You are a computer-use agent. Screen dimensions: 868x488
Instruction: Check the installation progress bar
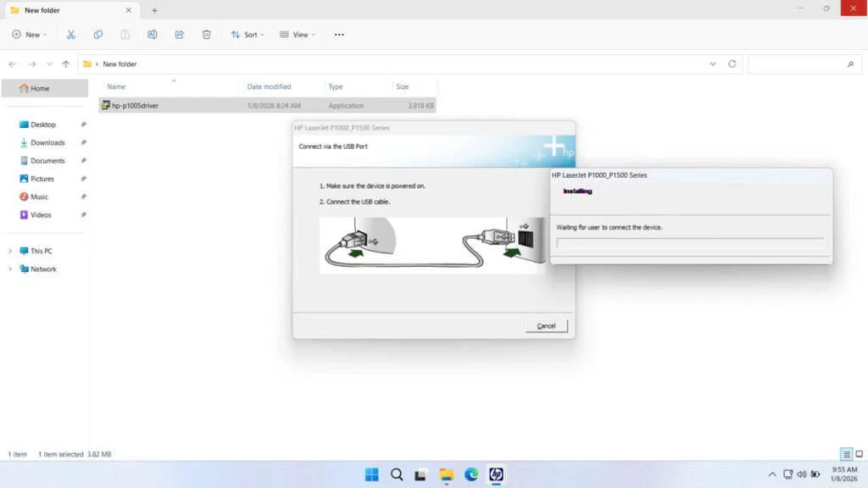point(691,245)
